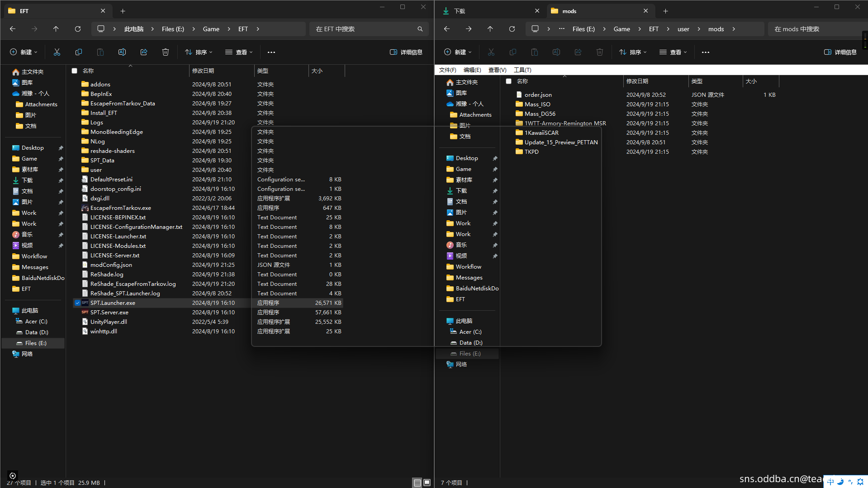Switch to large icons view in status bar
Screen dimensions: 868x488
point(427,483)
